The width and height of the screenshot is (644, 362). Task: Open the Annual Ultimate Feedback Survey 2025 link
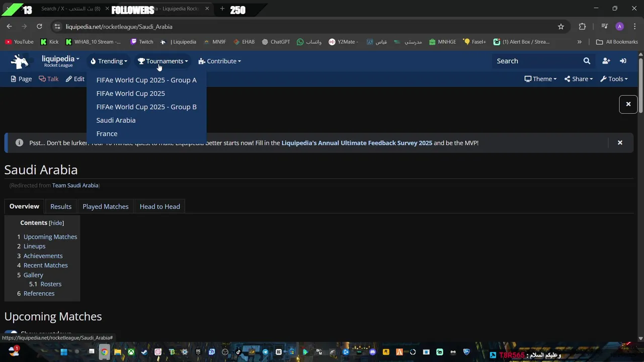point(357,143)
